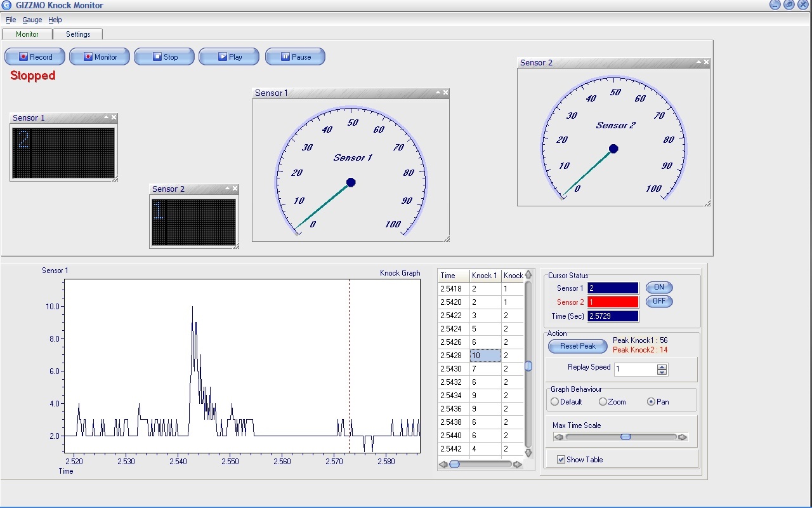
Task: Click the GIZZMO application icon in title bar
Action: point(6,6)
